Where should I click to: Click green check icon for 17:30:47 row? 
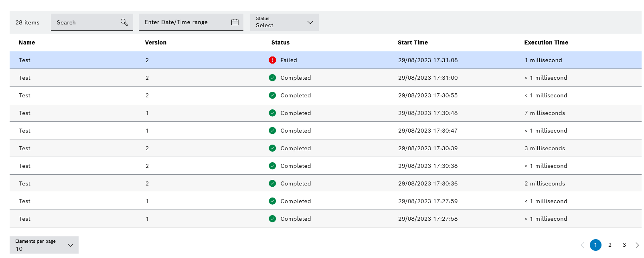(272, 131)
